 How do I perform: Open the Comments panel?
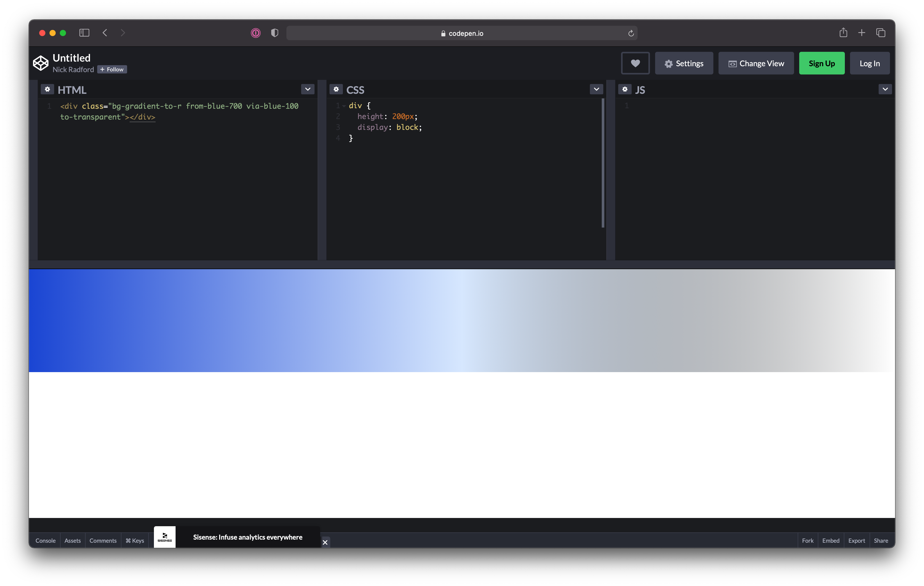[x=103, y=540]
